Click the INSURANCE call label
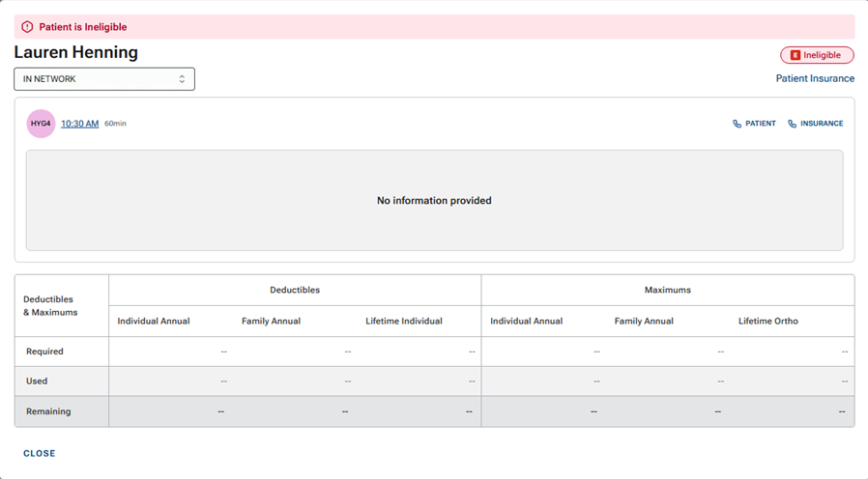868x479 pixels. click(x=822, y=124)
